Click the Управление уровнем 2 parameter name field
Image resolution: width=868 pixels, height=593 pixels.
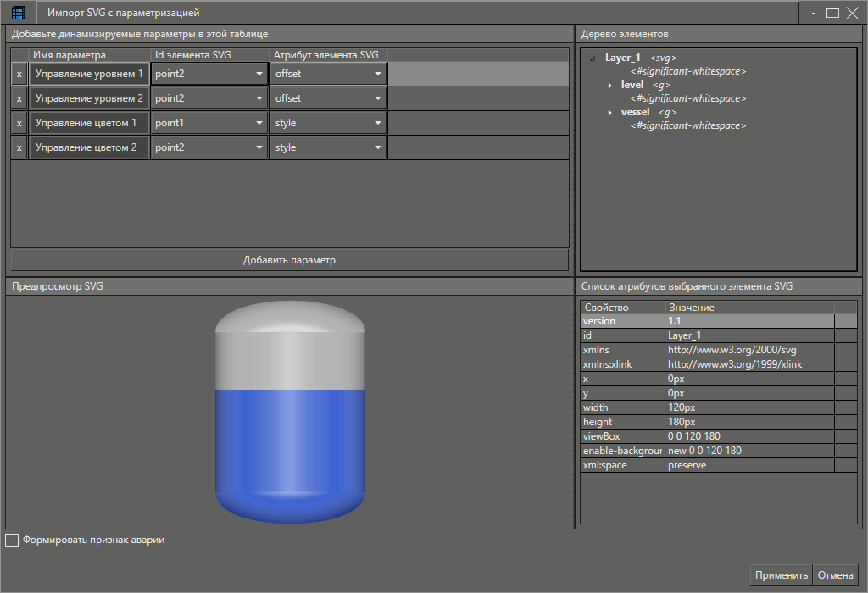pos(89,97)
